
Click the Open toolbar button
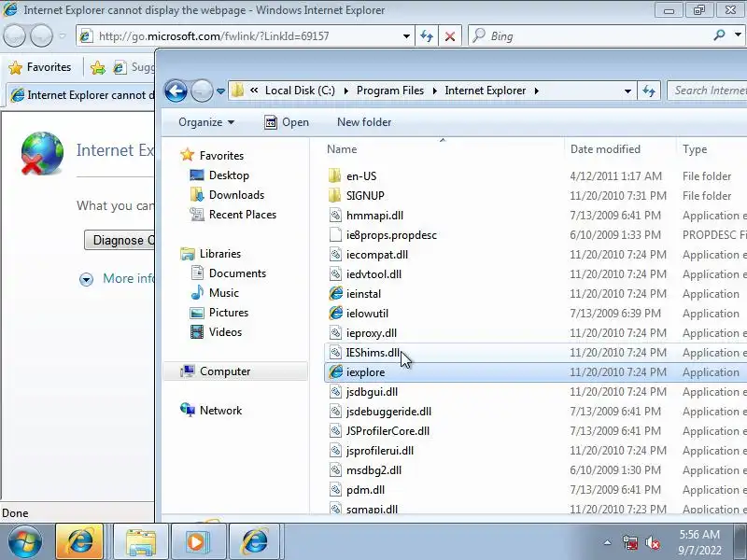287,122
